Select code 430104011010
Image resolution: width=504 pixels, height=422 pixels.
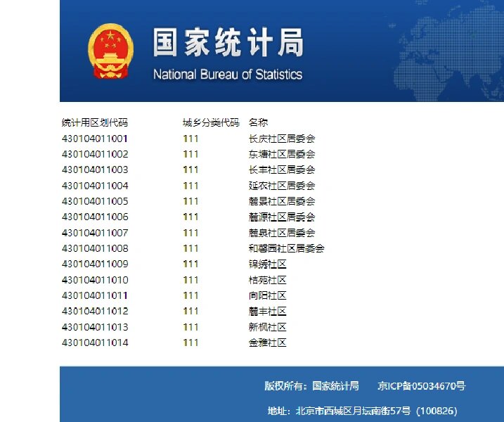pos(95,280)
